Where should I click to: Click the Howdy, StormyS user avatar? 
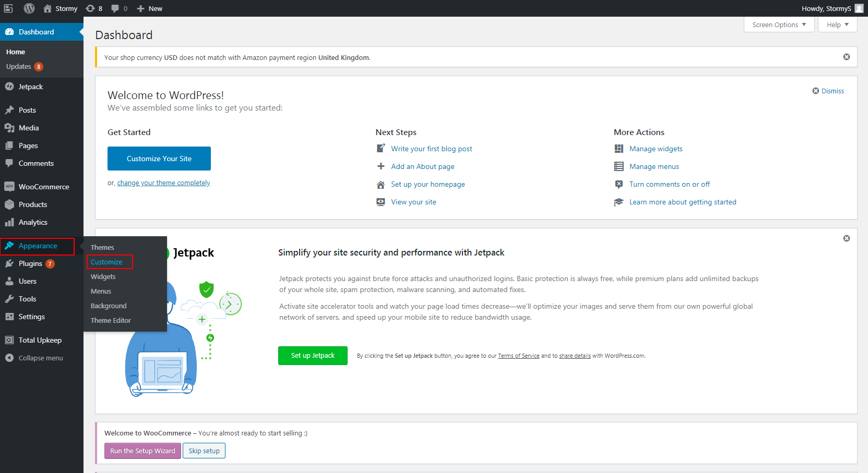(x=859, y=8)
